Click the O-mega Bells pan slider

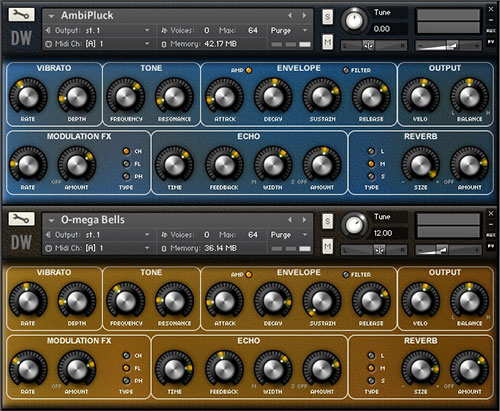click(374, 250)
